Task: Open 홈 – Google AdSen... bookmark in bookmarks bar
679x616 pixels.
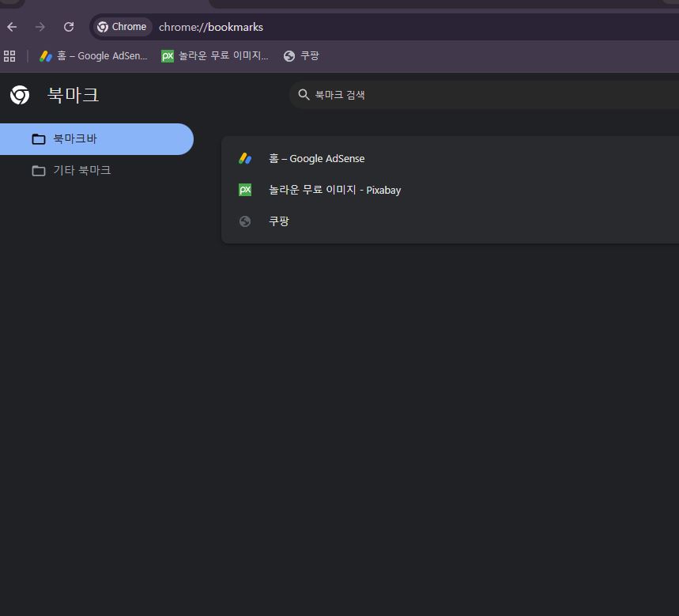Action: pyautogui.click(x=93, y=56)
